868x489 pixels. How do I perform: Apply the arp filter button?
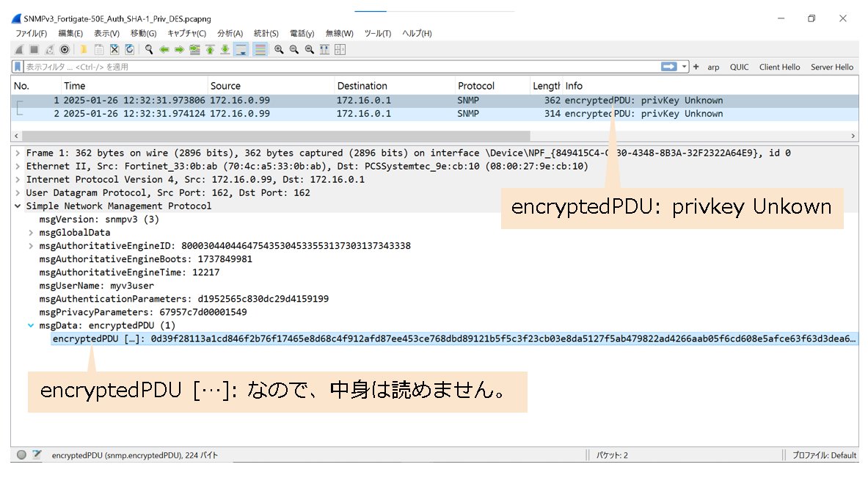coord(714,67)
